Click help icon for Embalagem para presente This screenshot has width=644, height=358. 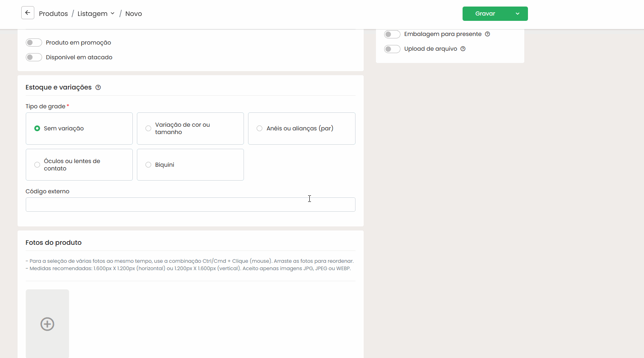pos(487,34)
